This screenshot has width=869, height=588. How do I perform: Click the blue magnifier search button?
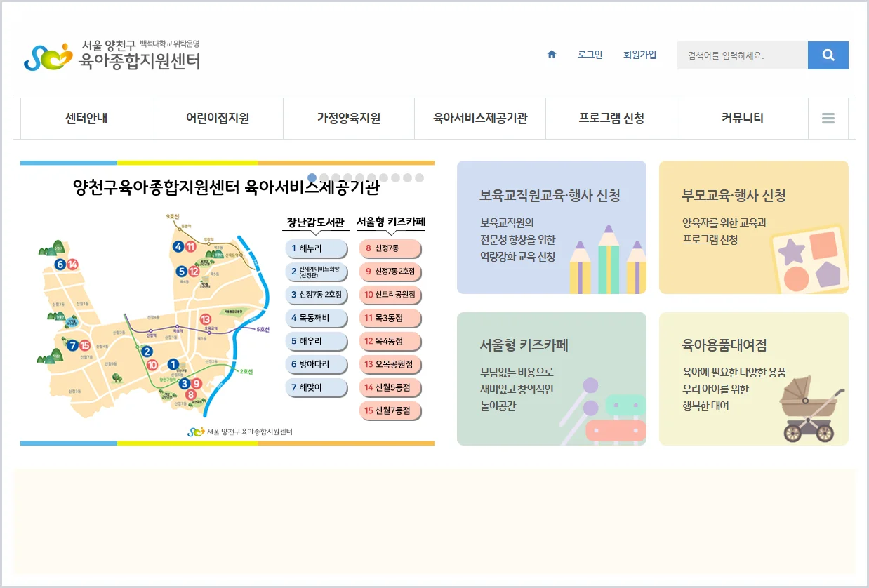(828, 55)
